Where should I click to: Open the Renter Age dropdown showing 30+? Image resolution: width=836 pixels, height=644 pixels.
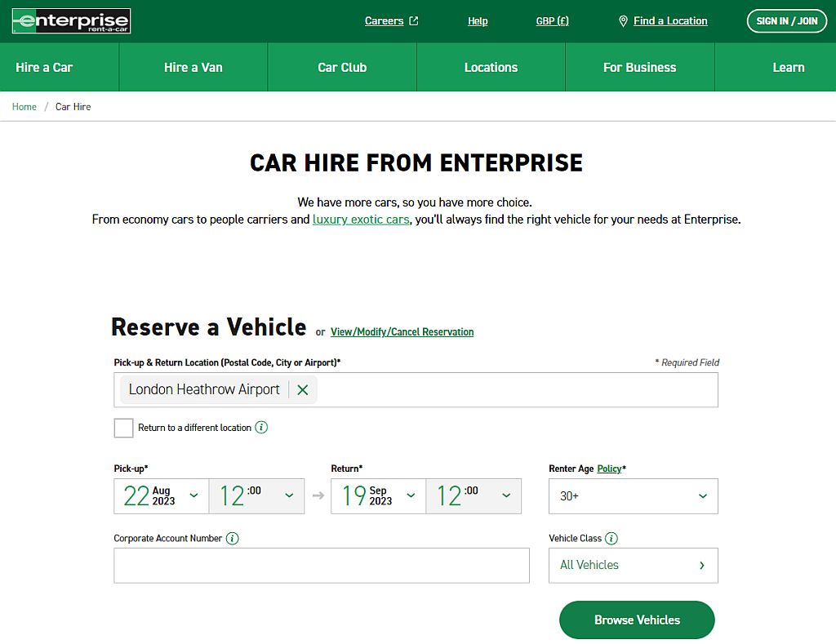coord(633,495)
